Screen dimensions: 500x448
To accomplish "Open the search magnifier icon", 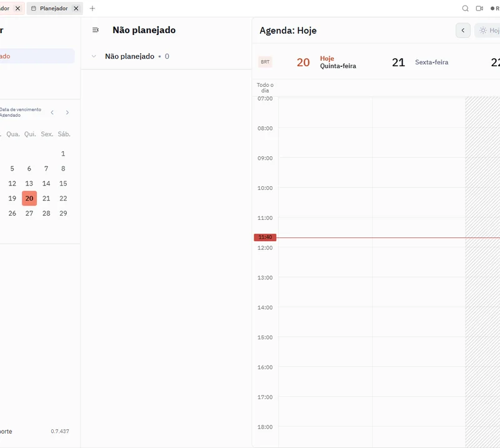I will click(x=465, y=8).
